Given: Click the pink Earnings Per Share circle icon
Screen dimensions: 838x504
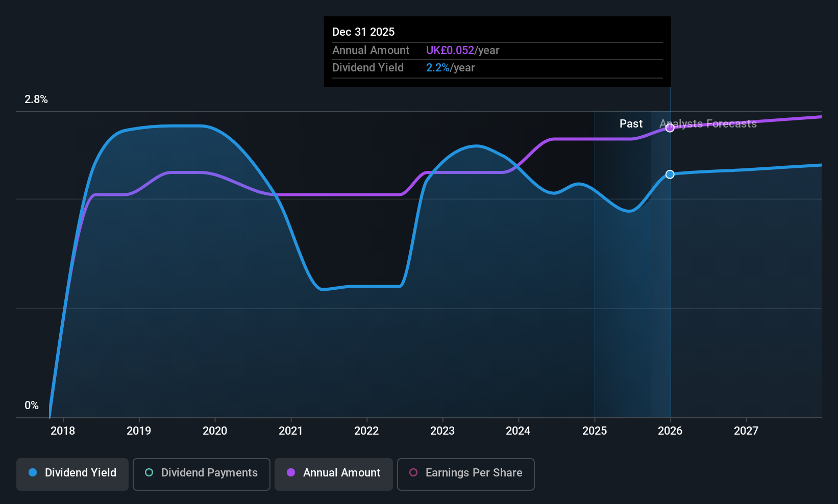Looking at the screenshot, I should point(413,472).
